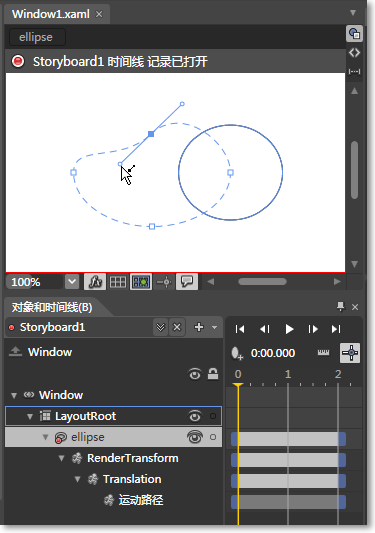The width and height of the screenshot is (375, 533).
Task: Click the horizontal scrollbar thumb
Action: 262,281
